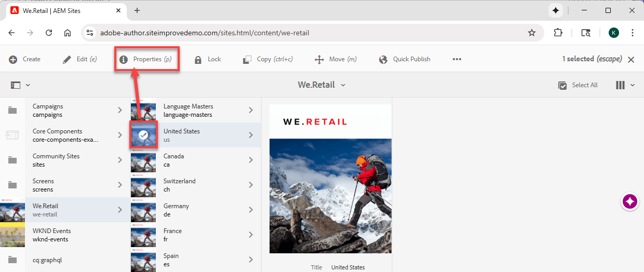Open the rail panel toggle dropdown
Screen dimensions: 644x272
coord(20,85)
